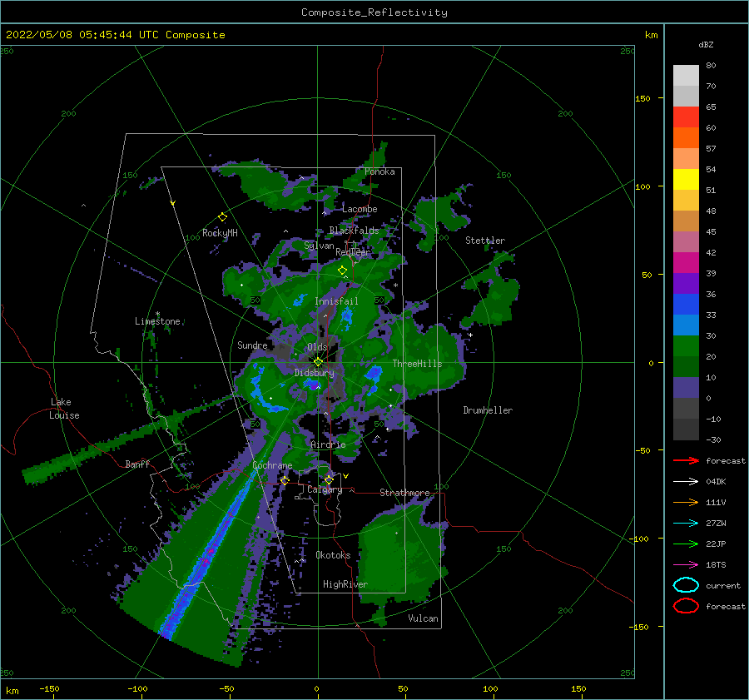749x700 pixels.
Task: Click the yellow radar-site diamond above Didsbury
Action: pos(318,362)
